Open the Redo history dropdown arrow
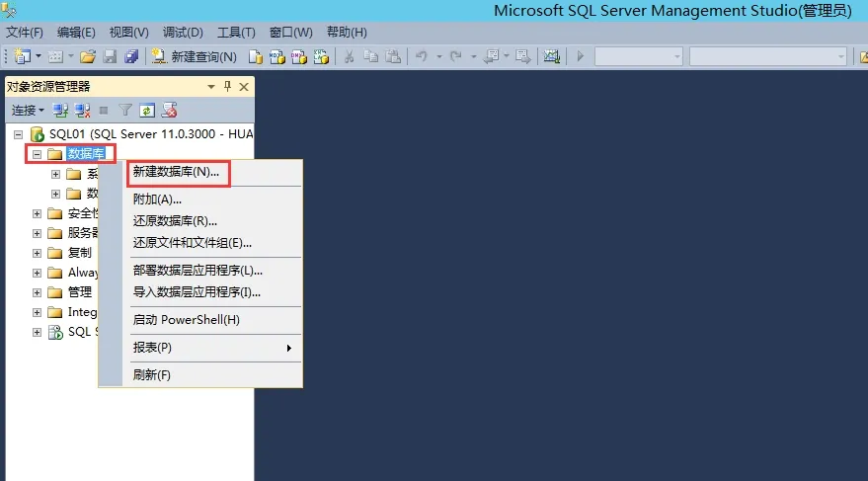Screen dimensions: 868x481 [473, 56]
